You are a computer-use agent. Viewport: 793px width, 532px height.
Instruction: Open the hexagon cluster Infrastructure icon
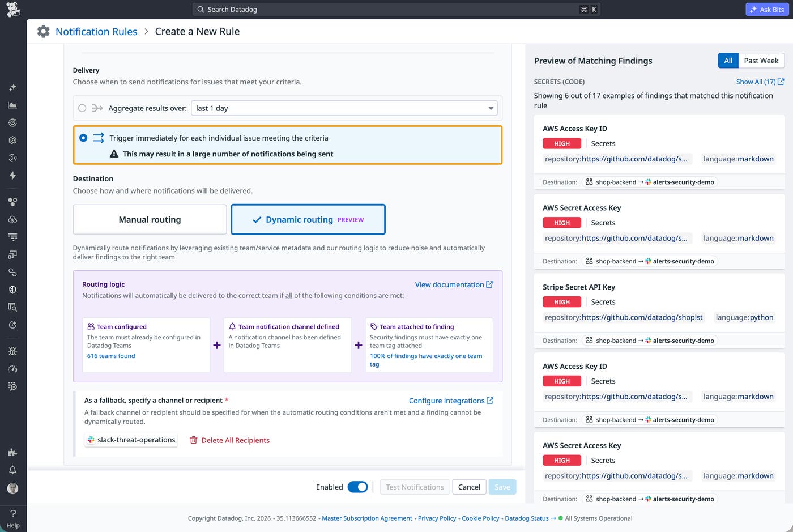coord(12,202)
